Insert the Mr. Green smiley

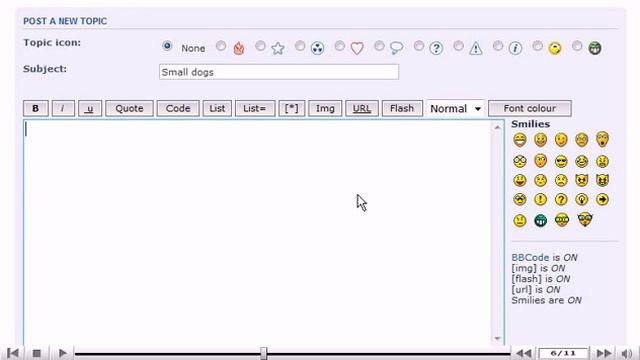pyautogui.click(x=540, y=221)
